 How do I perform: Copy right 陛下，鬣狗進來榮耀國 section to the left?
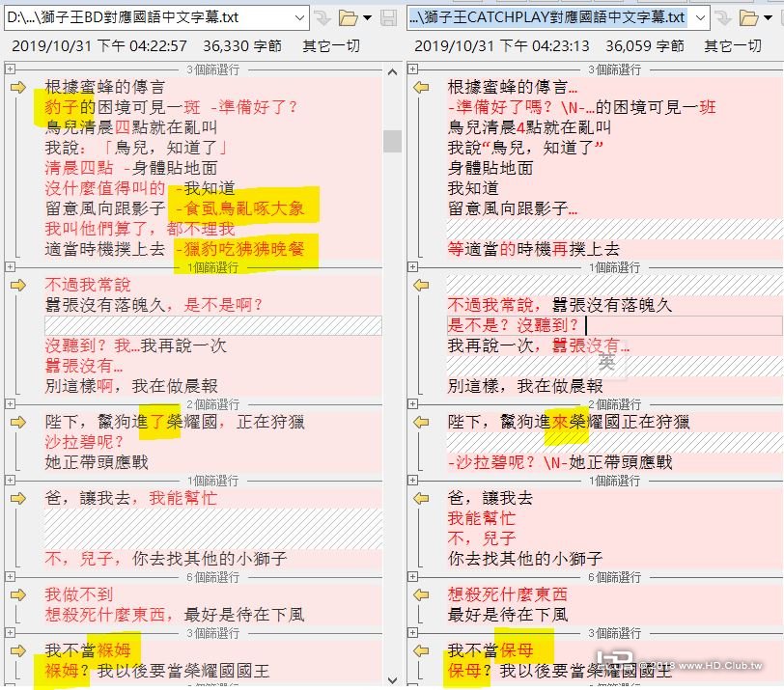421,422
